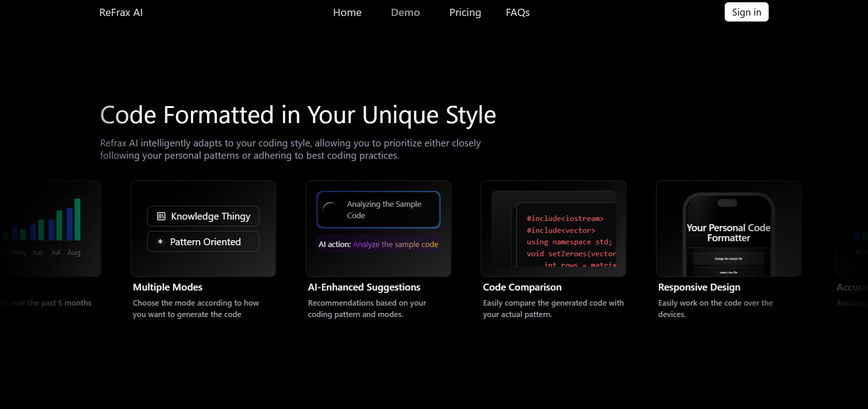Select the Pattern Oriented mode
Image resolution: width=868 pixels, height=409 pixels.
203,242
